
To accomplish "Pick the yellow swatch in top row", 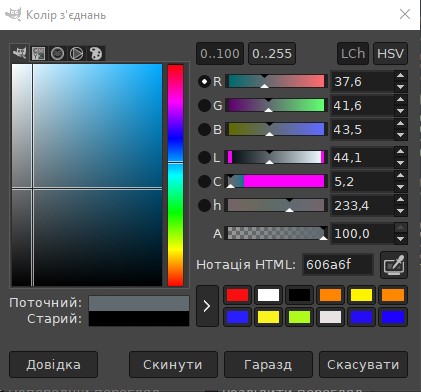I will click(x=361, y=295).
